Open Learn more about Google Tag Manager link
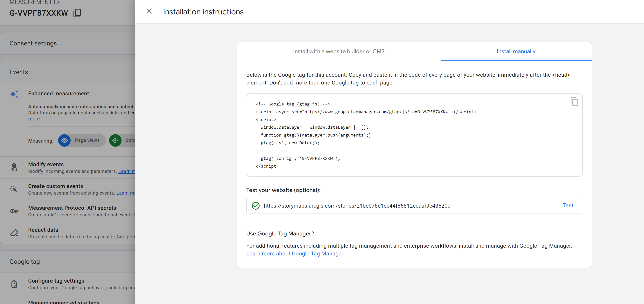The image size is (644, 304). [295, 253]
